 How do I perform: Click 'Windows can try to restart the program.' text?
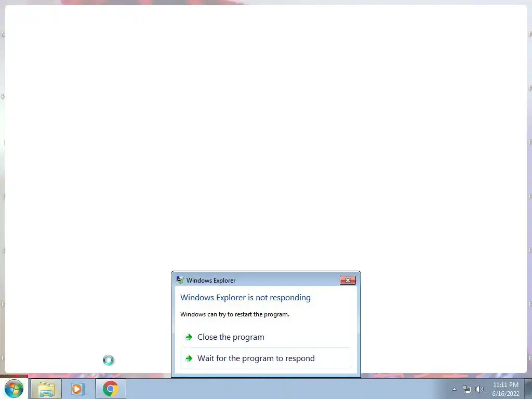coord(235,314)
